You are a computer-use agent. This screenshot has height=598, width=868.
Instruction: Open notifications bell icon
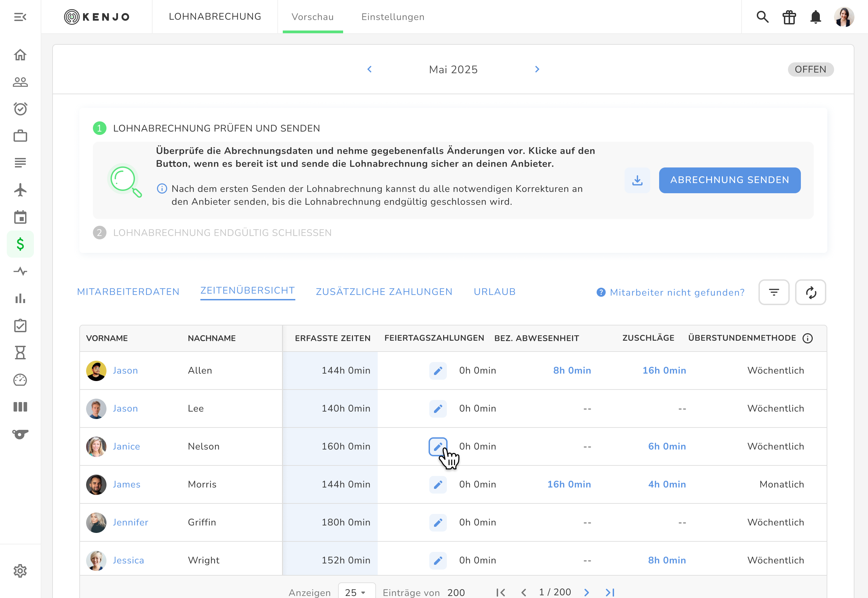(815, 17)
